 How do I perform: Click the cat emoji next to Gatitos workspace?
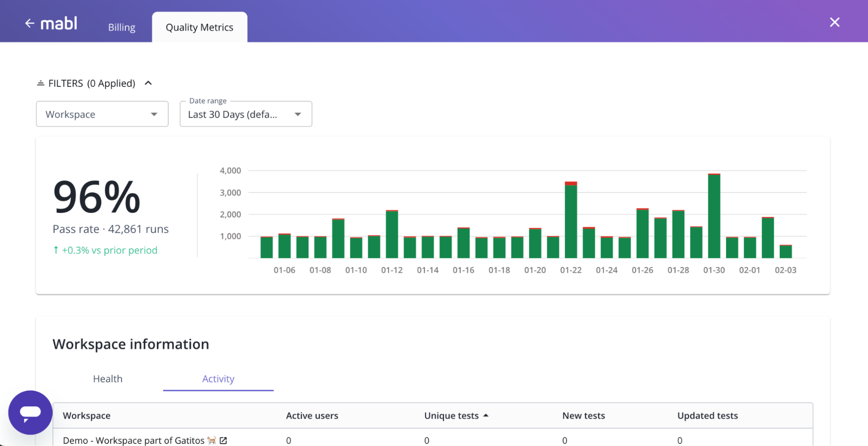click(x=211, y=440)
